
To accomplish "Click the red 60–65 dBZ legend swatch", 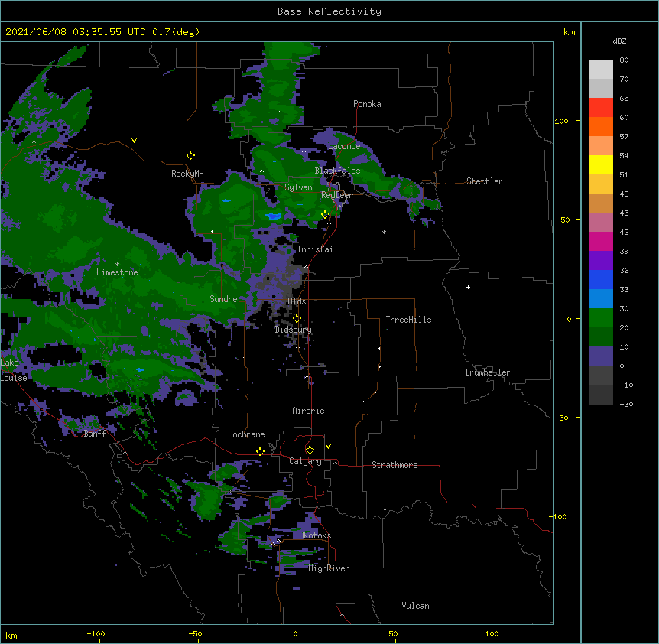I will click(x=601, y=108).
